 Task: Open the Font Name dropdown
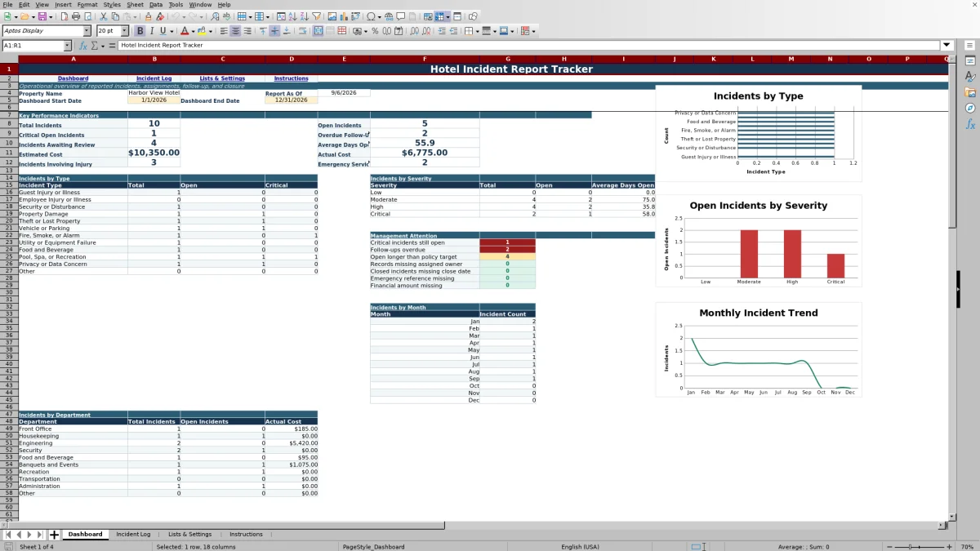[87, 31]
